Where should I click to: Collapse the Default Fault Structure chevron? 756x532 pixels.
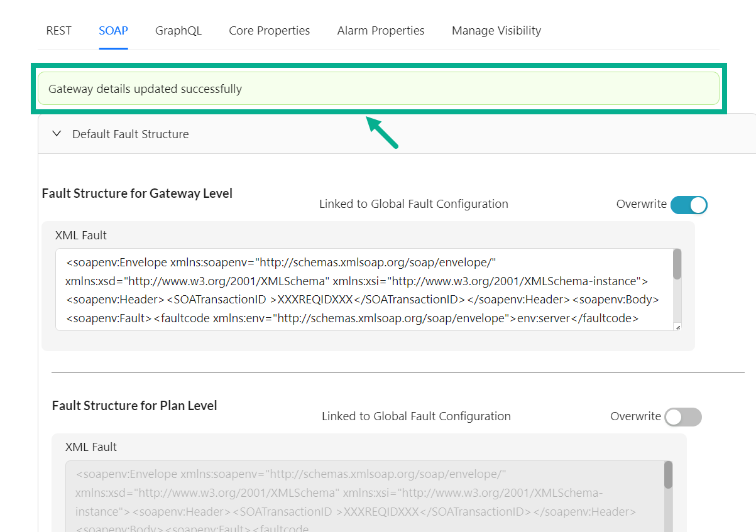click(57, 134)
